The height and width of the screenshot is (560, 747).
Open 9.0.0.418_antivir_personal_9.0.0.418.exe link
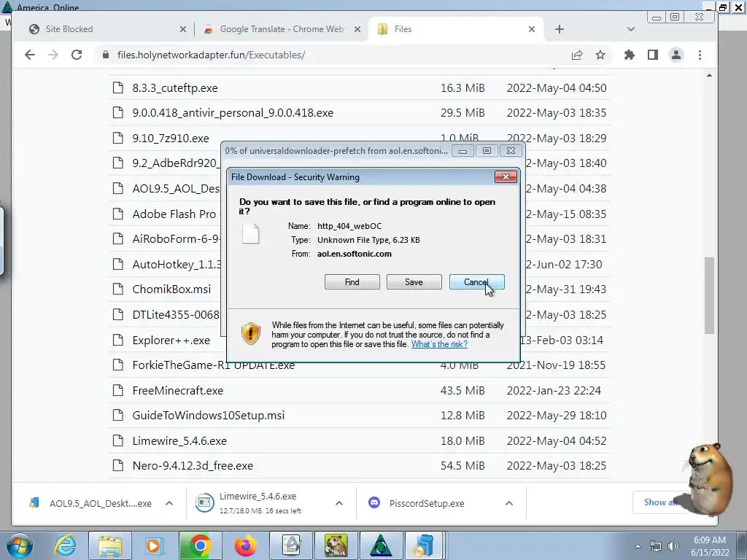tap(233, 113)
